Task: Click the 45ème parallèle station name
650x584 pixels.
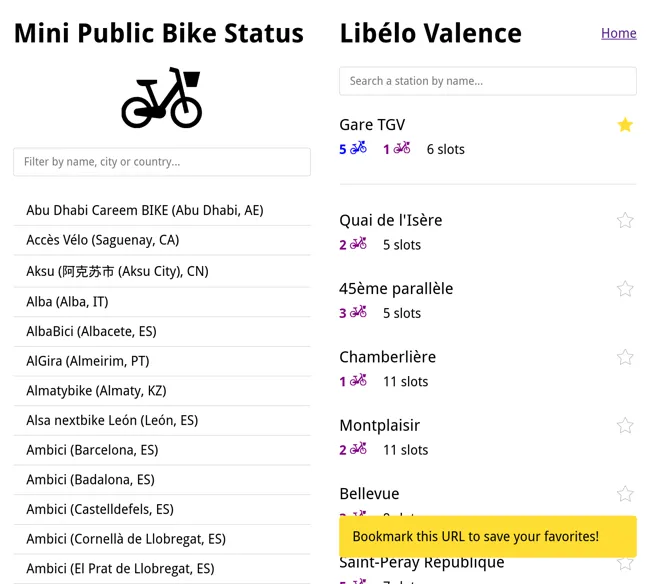Action: tap(396, 289)
